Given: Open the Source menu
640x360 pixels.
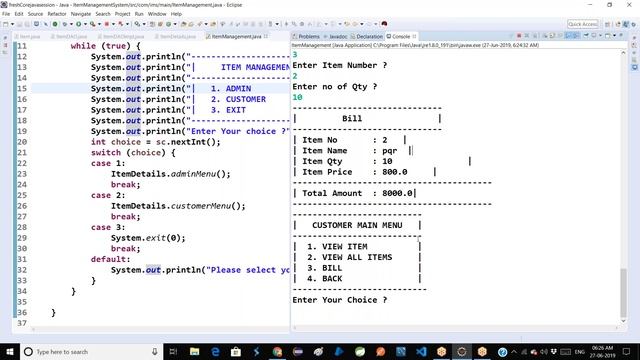Looking at the screenshot, I should click(35, 14).
